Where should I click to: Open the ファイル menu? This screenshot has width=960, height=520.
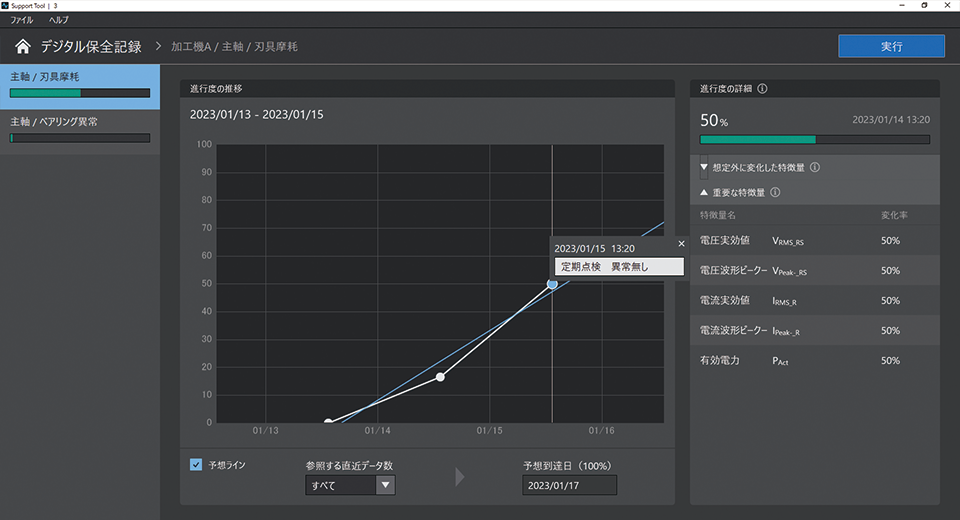(21, 20)
